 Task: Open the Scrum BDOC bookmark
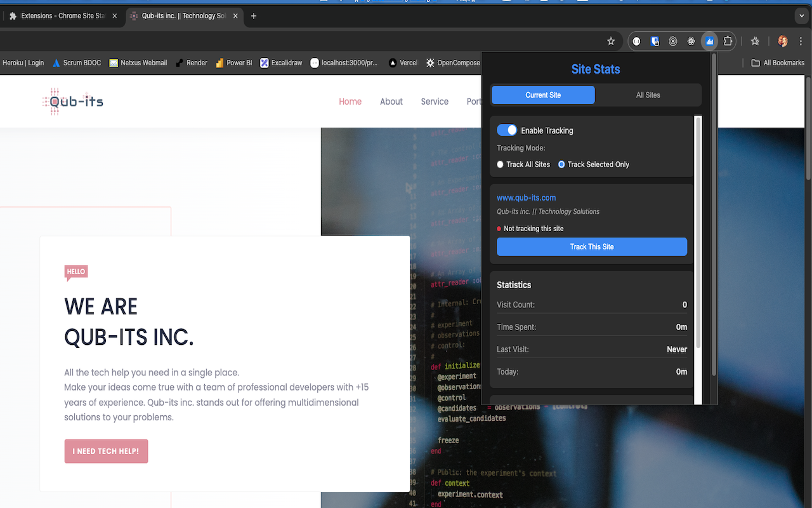pos(77,63)
